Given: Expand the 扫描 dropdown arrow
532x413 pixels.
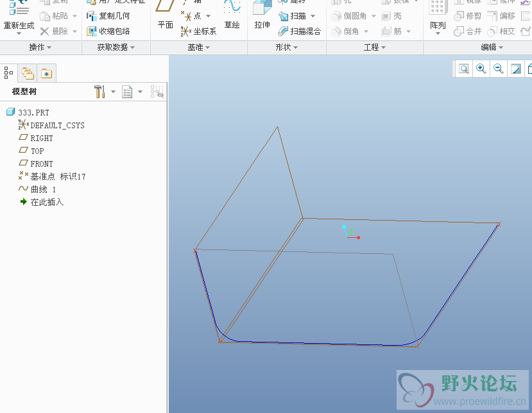Looking at the screenshot, I should click(x=313, y=16).
